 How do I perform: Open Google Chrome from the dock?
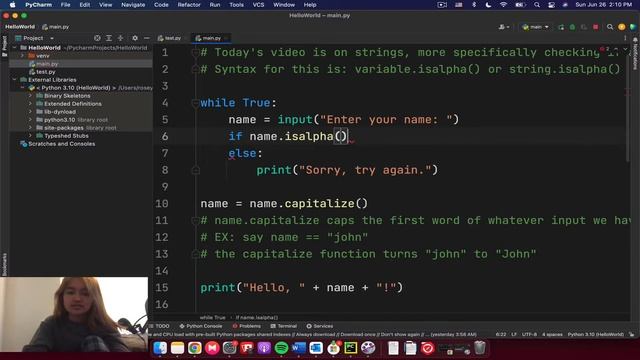(x=195, y=348)
